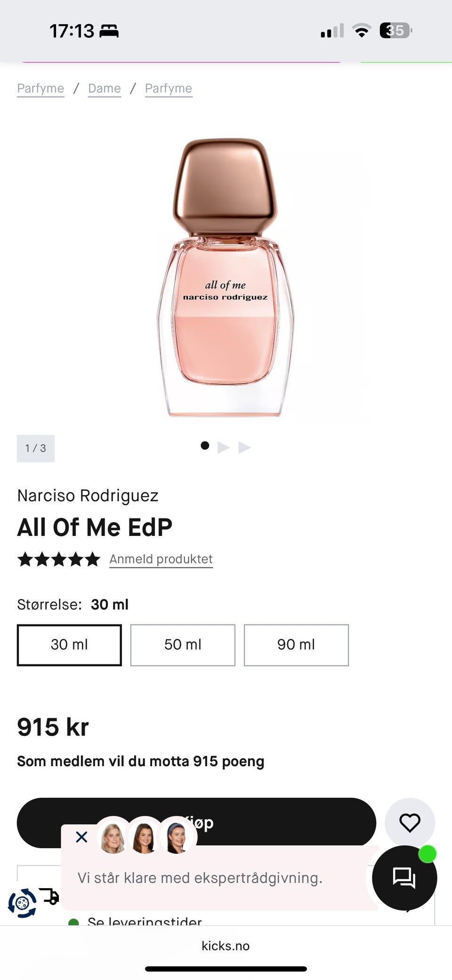The height and width of the screenshot is (980, 452).
Task: Go to first Parfyme breadcrumb
Action: pos(40,89)
